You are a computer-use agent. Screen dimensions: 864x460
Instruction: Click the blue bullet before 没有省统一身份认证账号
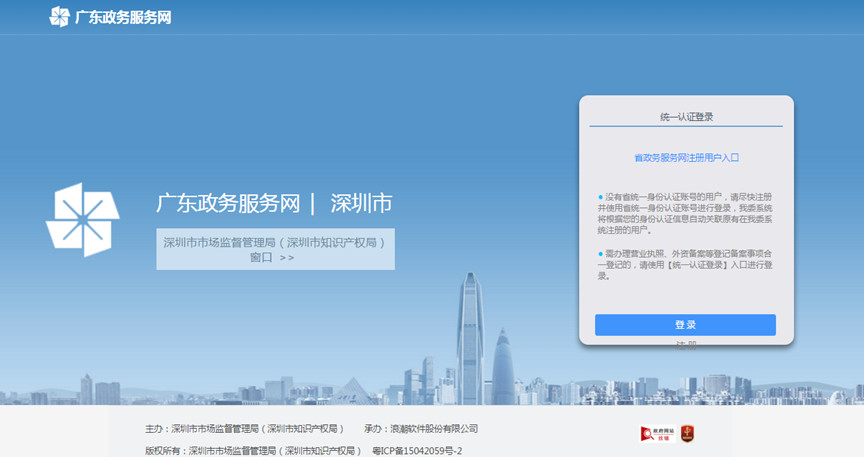click(601, 197)
